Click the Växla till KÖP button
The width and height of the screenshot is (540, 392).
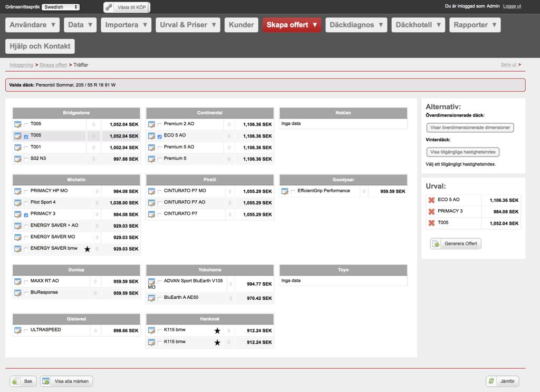pos(127,7)
